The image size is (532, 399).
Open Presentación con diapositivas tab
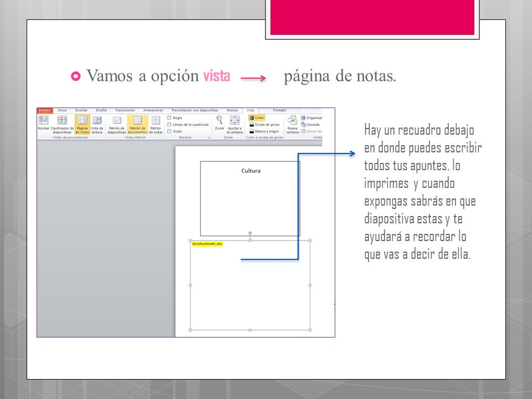pyautogui.click(x=195, y=110)
